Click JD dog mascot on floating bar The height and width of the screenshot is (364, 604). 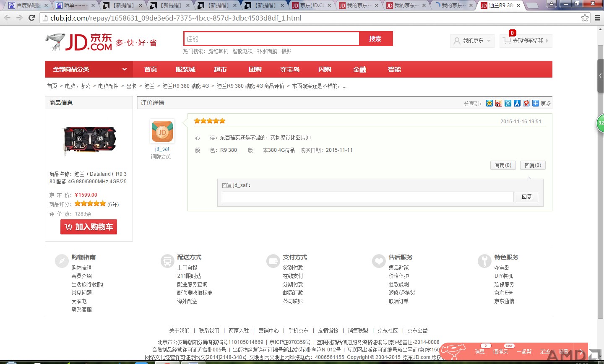click(x=453, y=351)
